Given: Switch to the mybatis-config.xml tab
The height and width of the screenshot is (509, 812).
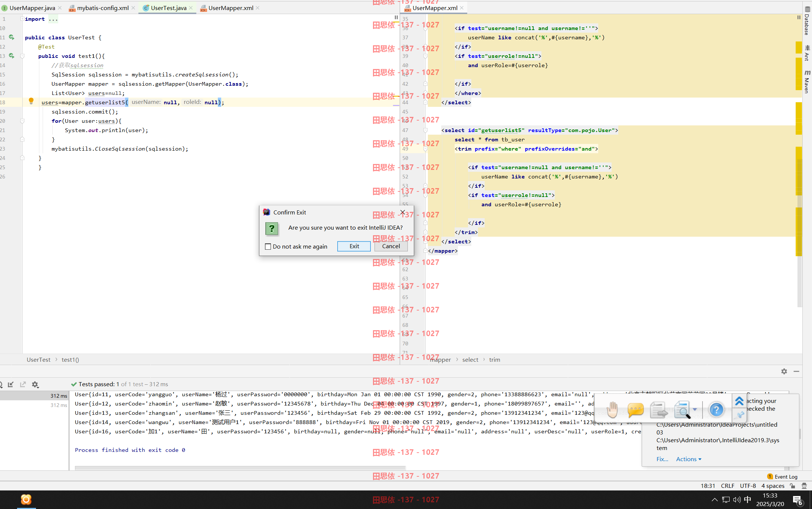Looking at the screenshot, I should pyautogui.click(x=103, y=8).
